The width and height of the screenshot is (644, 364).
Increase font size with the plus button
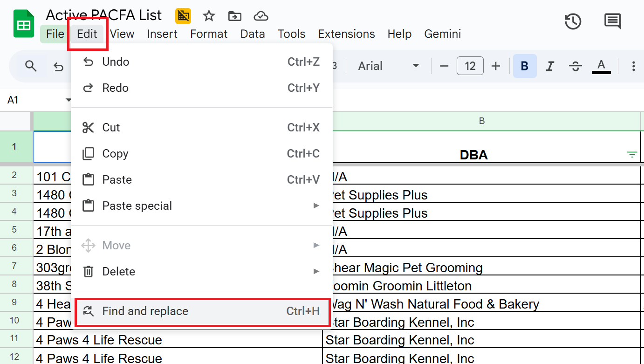point(495,66)
